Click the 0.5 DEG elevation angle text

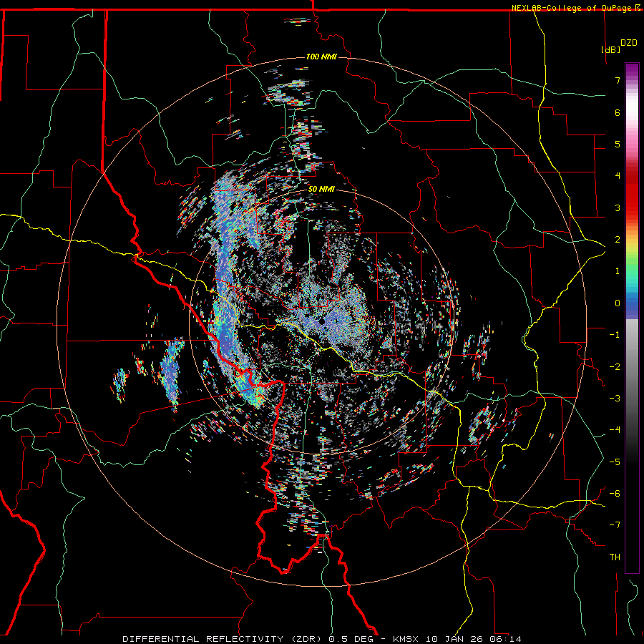coord(351,639)
